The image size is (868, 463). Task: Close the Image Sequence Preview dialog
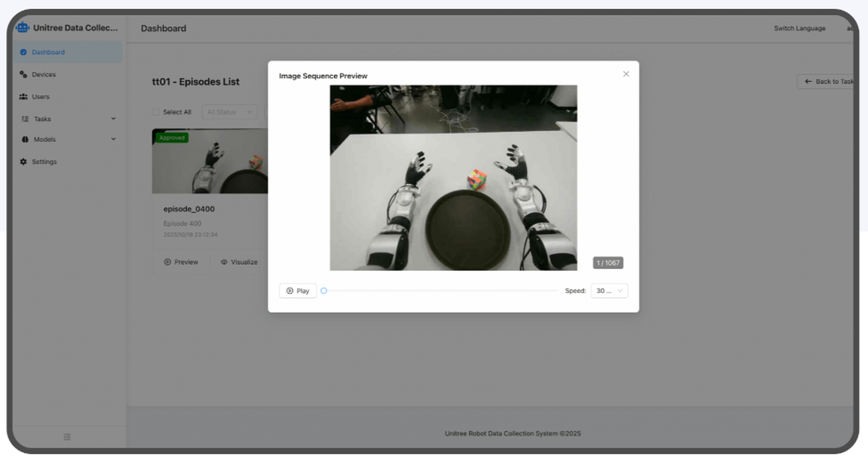pyautogui.click(x=626, y=74)
